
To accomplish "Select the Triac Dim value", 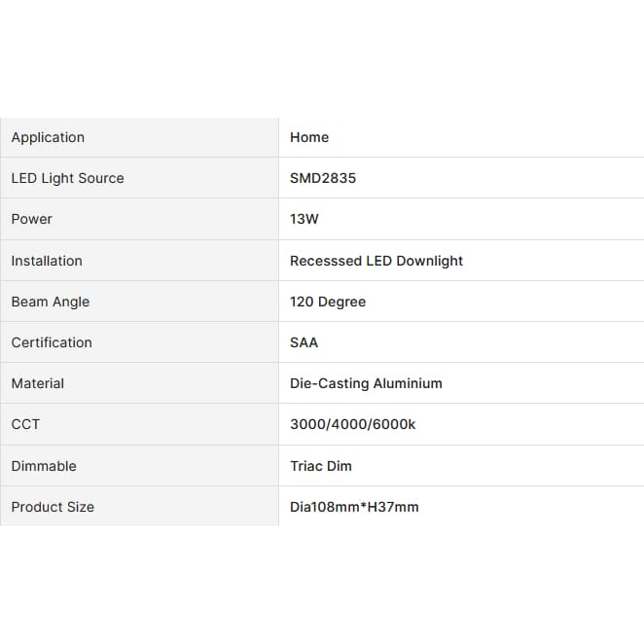I will [x=321, y=466].
